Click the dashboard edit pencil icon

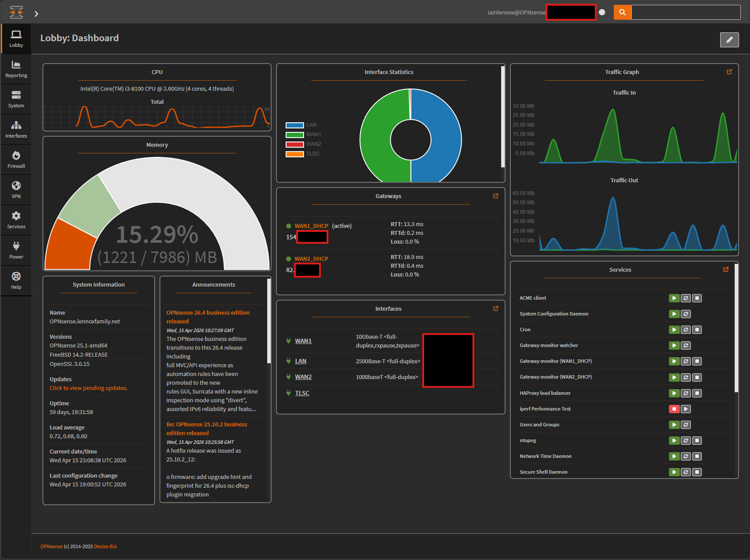point(729,40)
